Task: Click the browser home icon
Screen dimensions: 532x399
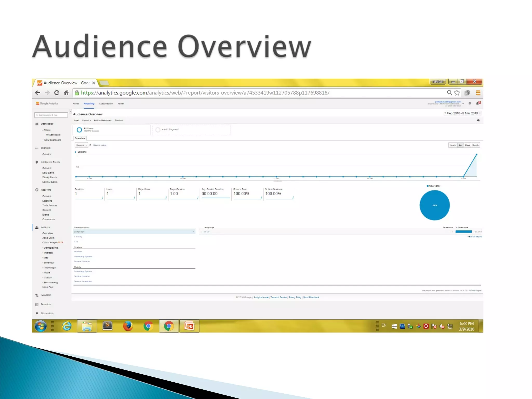Action: pos(66,93)
